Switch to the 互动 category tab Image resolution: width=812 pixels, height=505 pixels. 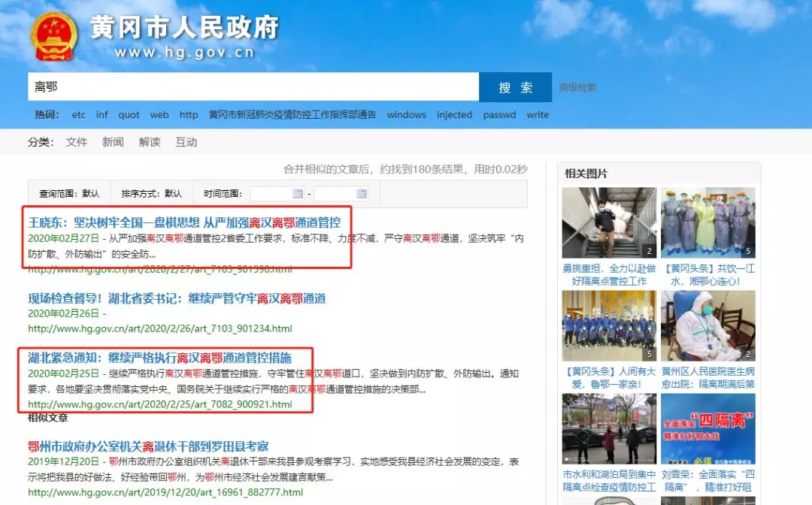tap(186, 142)
